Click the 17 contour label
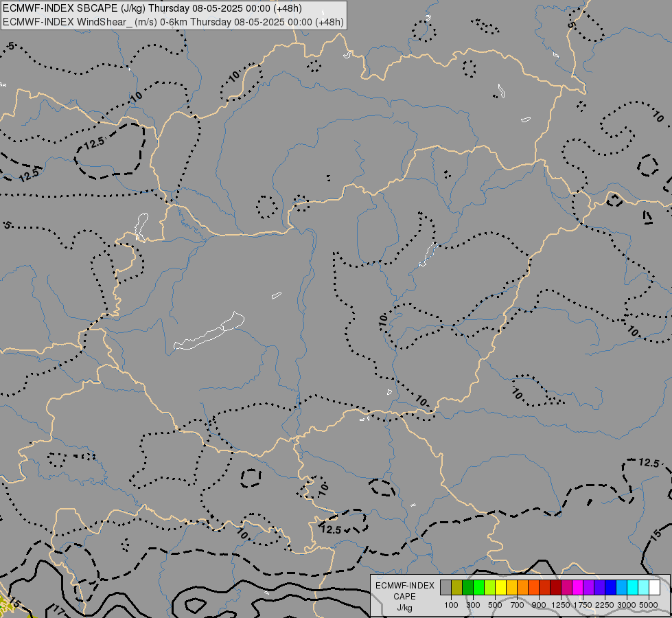The image size is (672, 618). [x=58, y=610]
